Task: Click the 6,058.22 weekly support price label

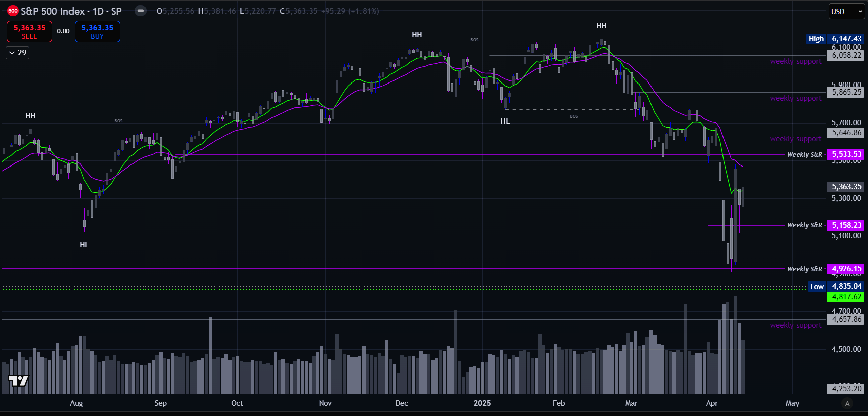Action: [846, 55]
